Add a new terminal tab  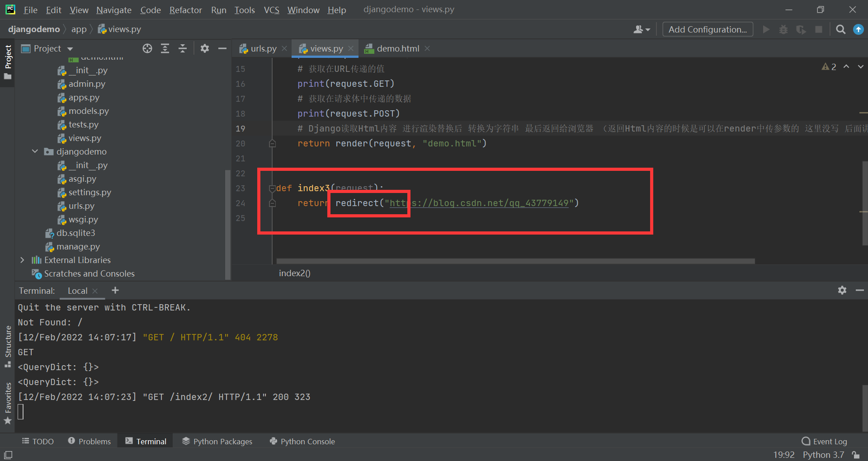(x=115, y=290)
